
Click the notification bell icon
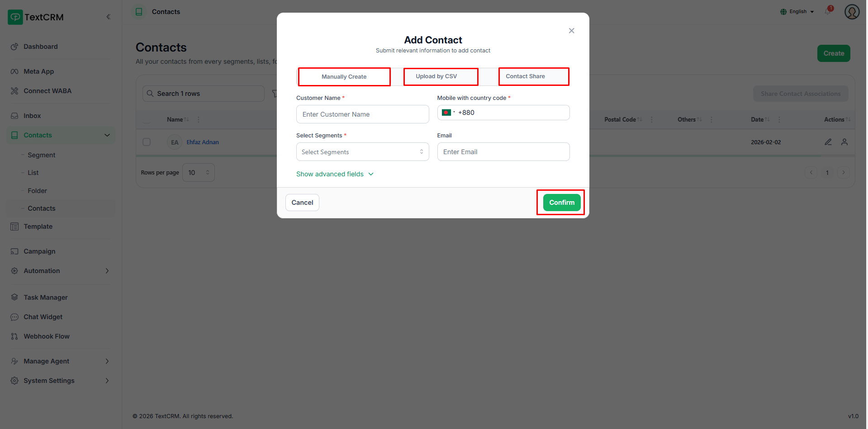click(828, 11)
